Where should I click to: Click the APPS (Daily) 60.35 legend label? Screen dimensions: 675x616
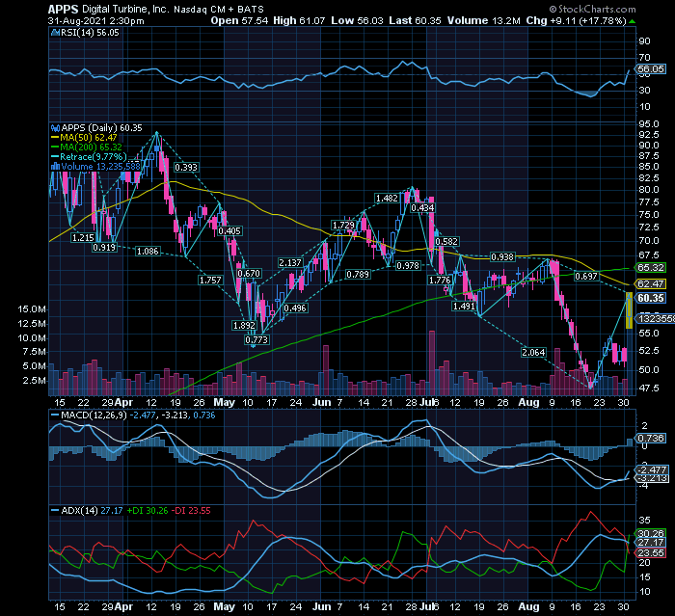pyautogui.click(x=96, y=128)
